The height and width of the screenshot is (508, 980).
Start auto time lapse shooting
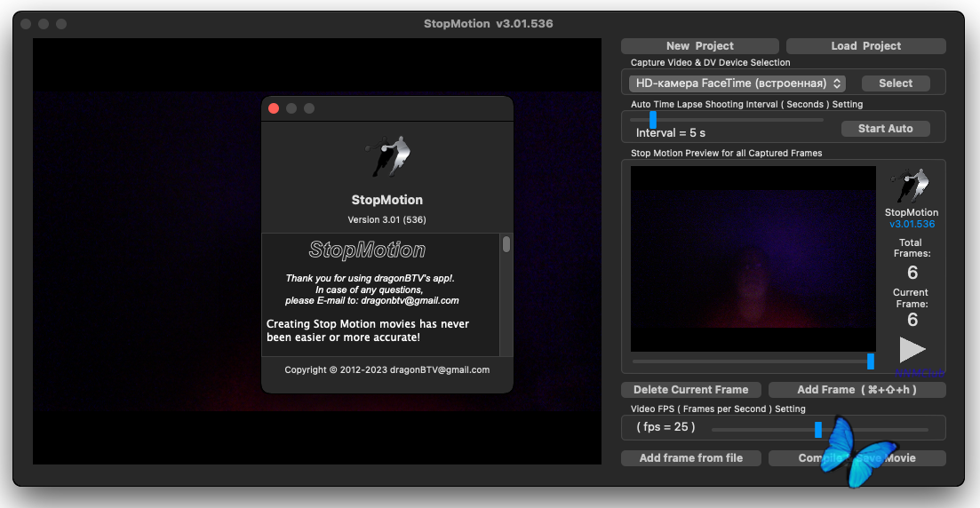[885, 129]
